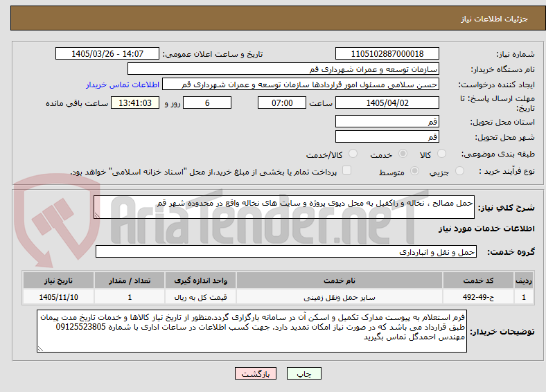
Task: Click the service code cell ح-49-492
Action: (478, 297)
